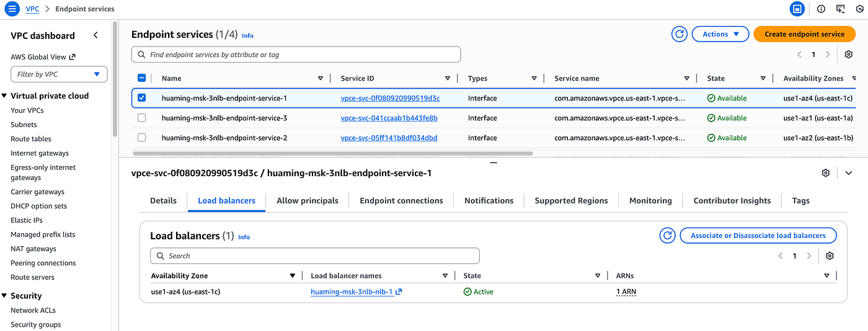Viewport: 868px width, 331px height.
Task: Toggle the select-all header checkbox
Action: click(141, 78)
